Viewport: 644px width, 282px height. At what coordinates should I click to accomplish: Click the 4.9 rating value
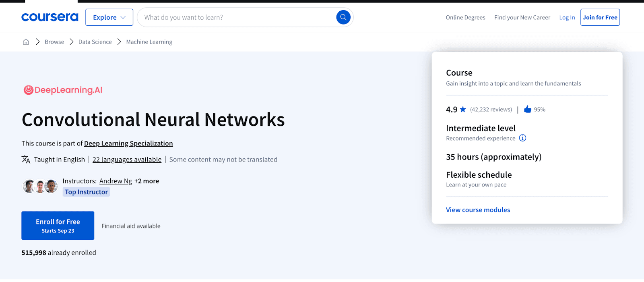(452, 110)
